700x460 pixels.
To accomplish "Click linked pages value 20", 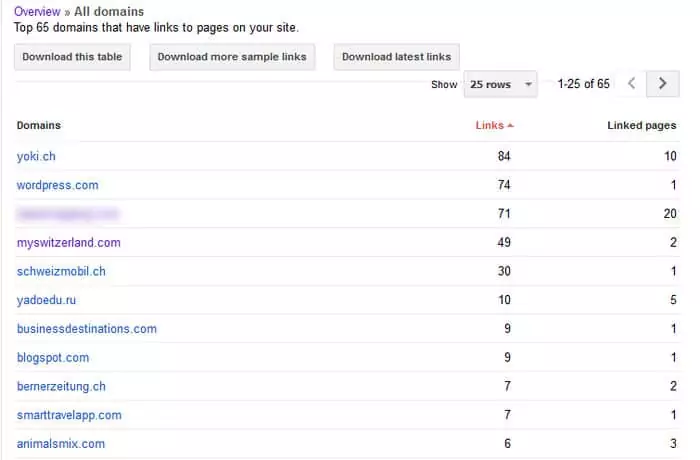I will point(670,214).
